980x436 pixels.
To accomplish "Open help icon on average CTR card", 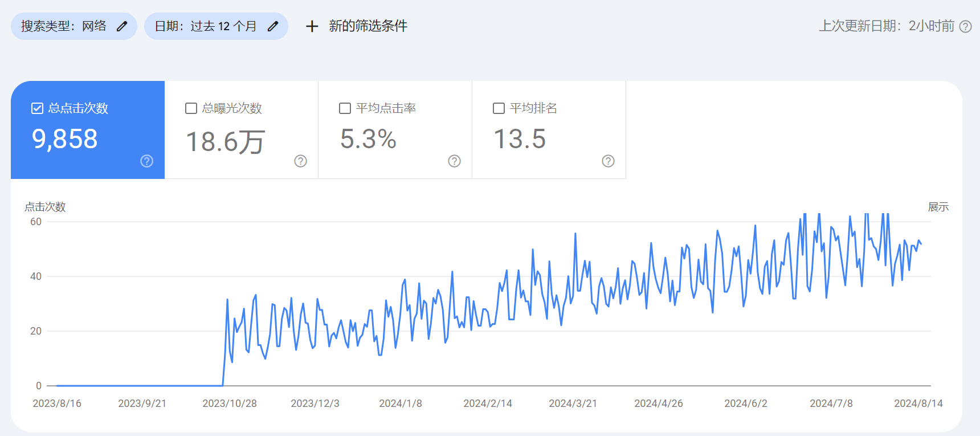I will (x=455, y=161).
